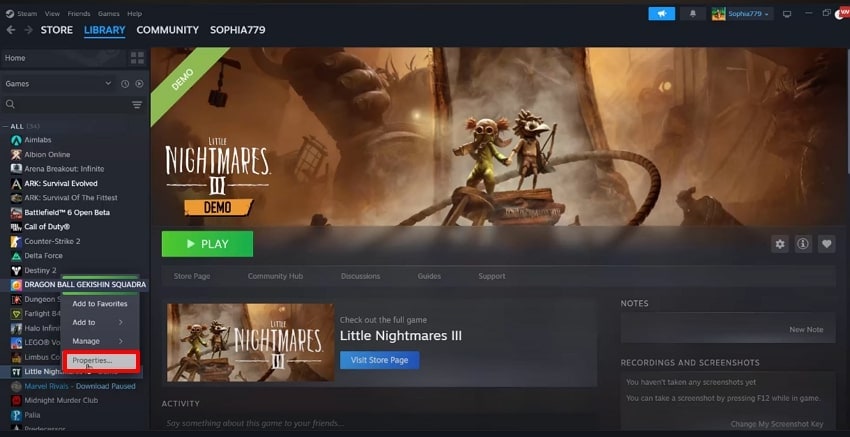Open the Store Page link
Screen dimensions: 850x437
coord(192,276)
